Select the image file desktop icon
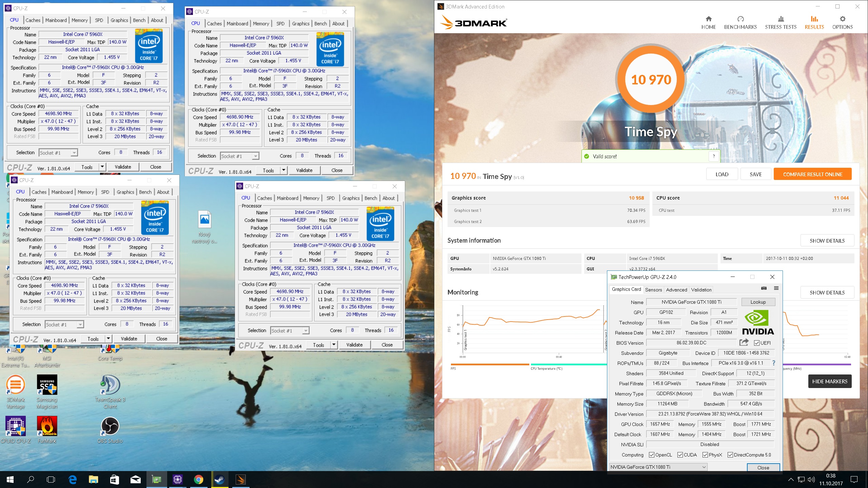Image resolution: width=868 pixels, height=488 pixels. 204,227
